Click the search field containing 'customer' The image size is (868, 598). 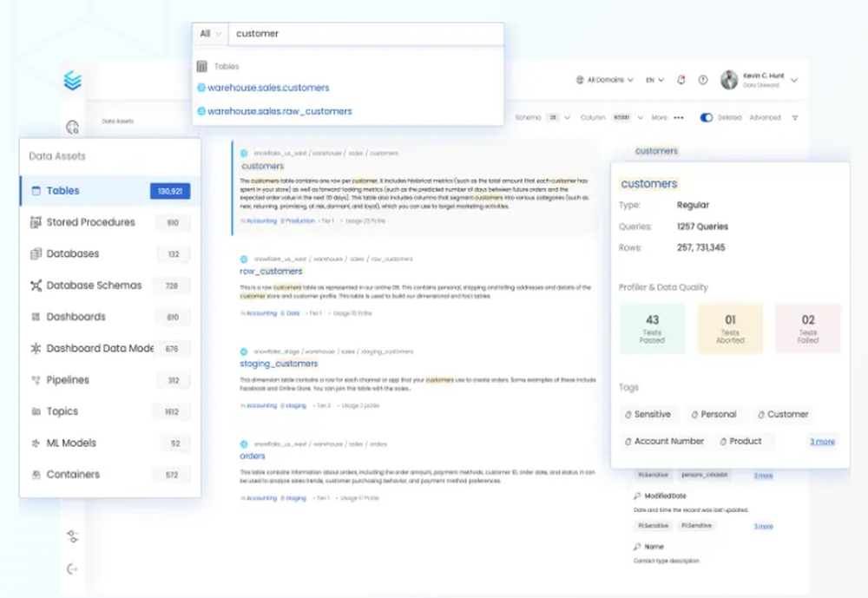coord(365,34)
